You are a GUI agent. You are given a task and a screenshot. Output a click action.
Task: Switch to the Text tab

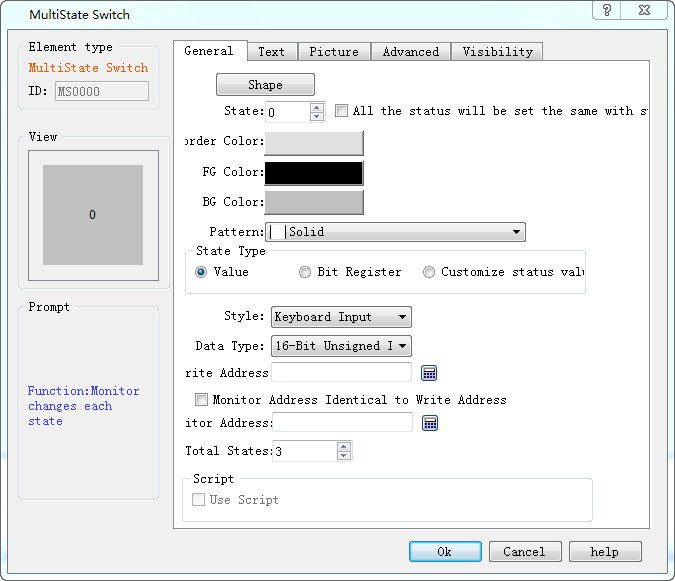[x=272, y=52]
